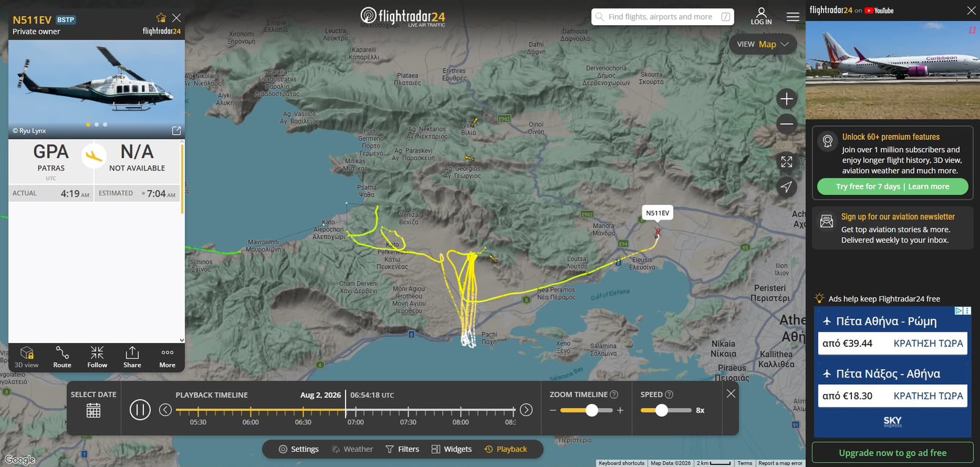Open the More options menu
Screen dimensions: 980x467
pos(167,357)
